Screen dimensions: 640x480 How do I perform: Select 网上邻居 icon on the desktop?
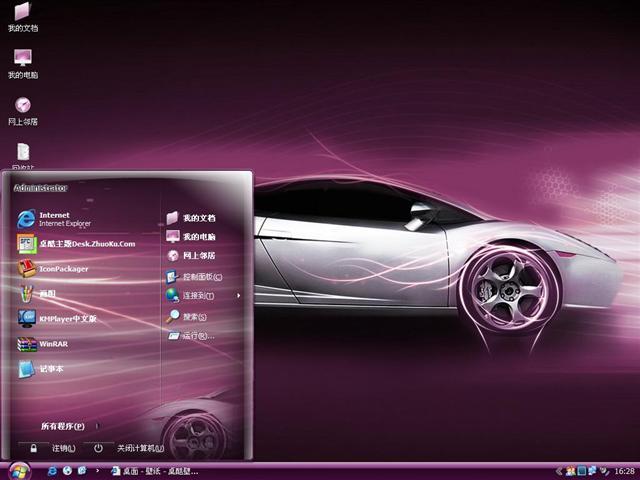22,109
